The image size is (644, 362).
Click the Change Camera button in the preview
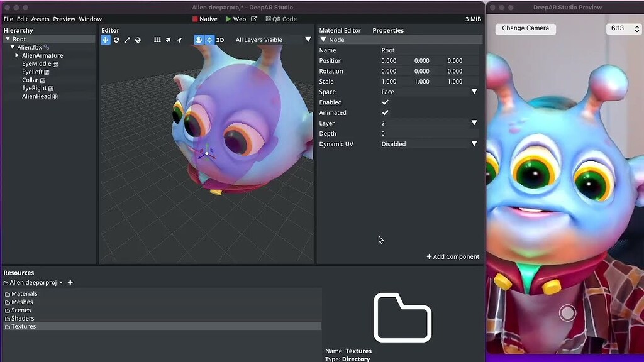[x=525, y=28]
